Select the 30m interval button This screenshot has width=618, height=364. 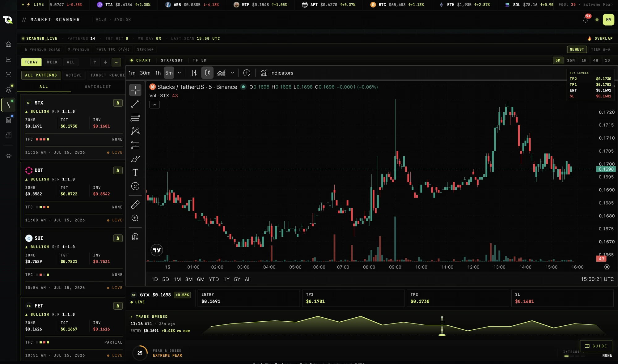coord(145,73)
